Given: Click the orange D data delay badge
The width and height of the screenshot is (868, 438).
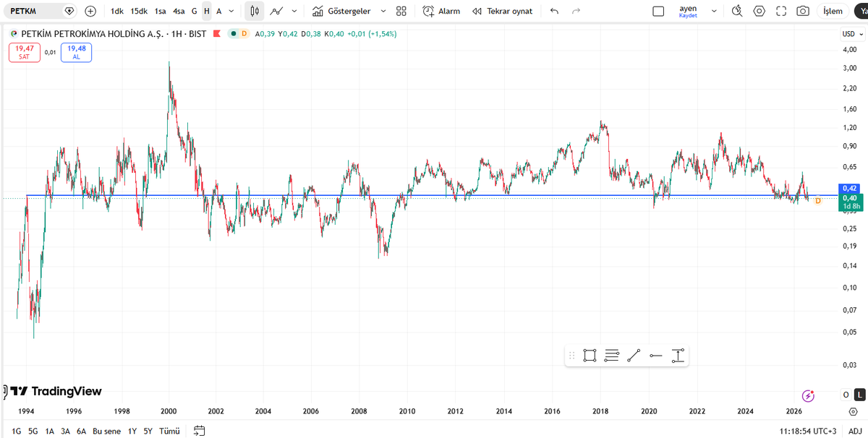Looking at the screenshot, I should click(x=243, y=34).
